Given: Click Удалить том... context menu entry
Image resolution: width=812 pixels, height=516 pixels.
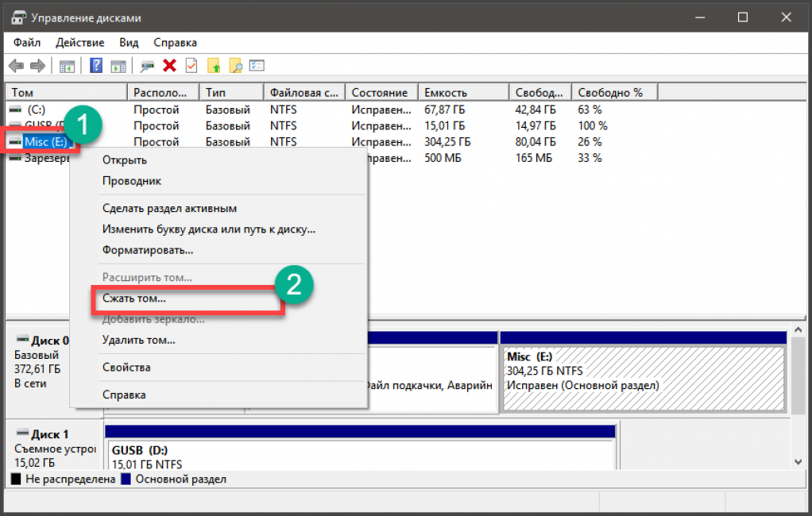Looking at the screenshot, I should [x=139, y=340].
